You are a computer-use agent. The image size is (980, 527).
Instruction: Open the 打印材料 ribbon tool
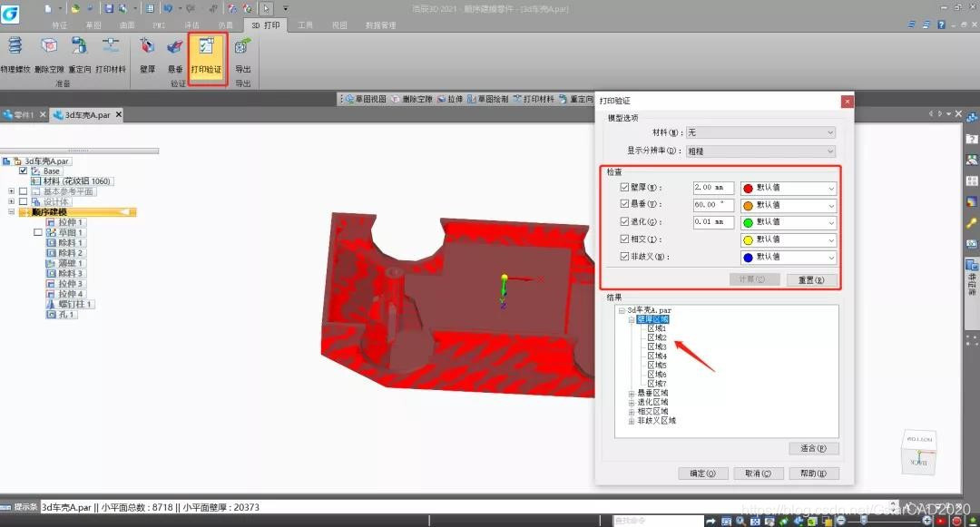(x=111, y=54)
